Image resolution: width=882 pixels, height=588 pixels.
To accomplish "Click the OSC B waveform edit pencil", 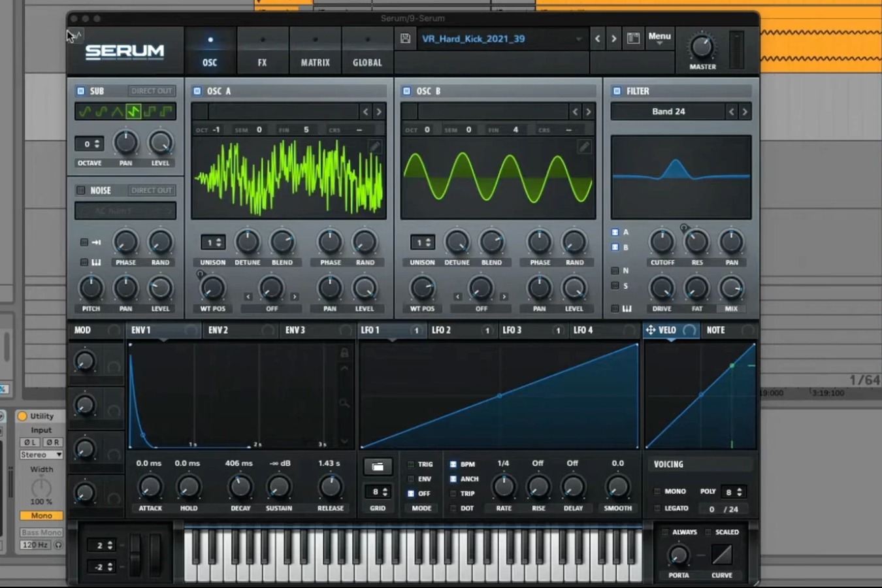I will (584, 147).
